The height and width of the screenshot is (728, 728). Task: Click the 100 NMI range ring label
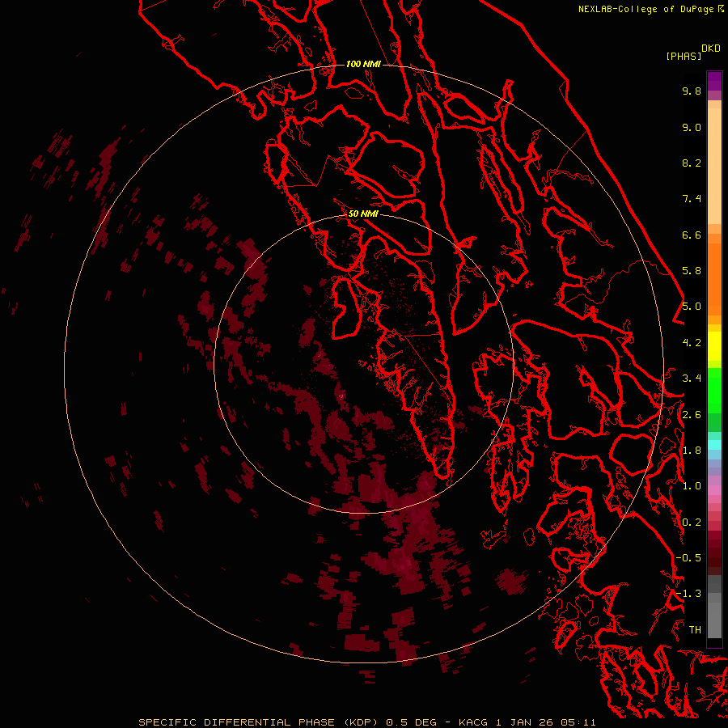point(363,64)
